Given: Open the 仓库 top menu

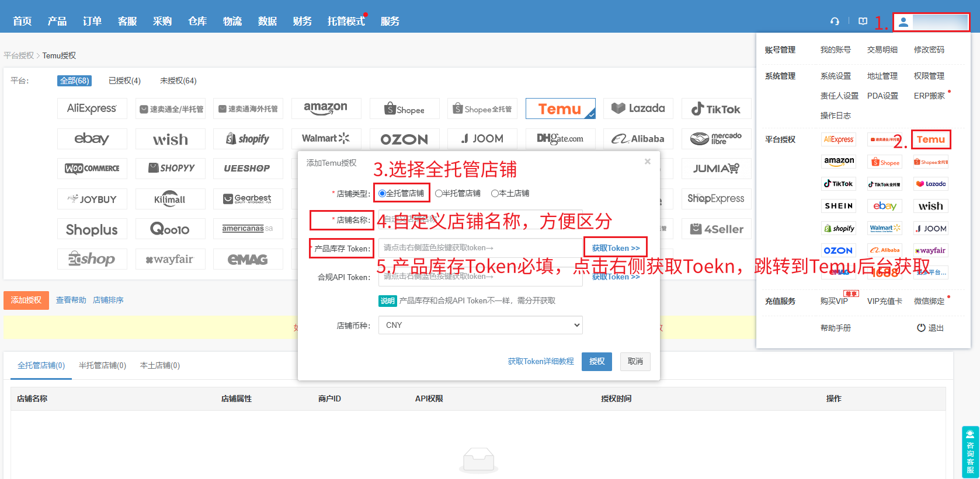Looking at the screenshot, I should click(x=197, y=22).
